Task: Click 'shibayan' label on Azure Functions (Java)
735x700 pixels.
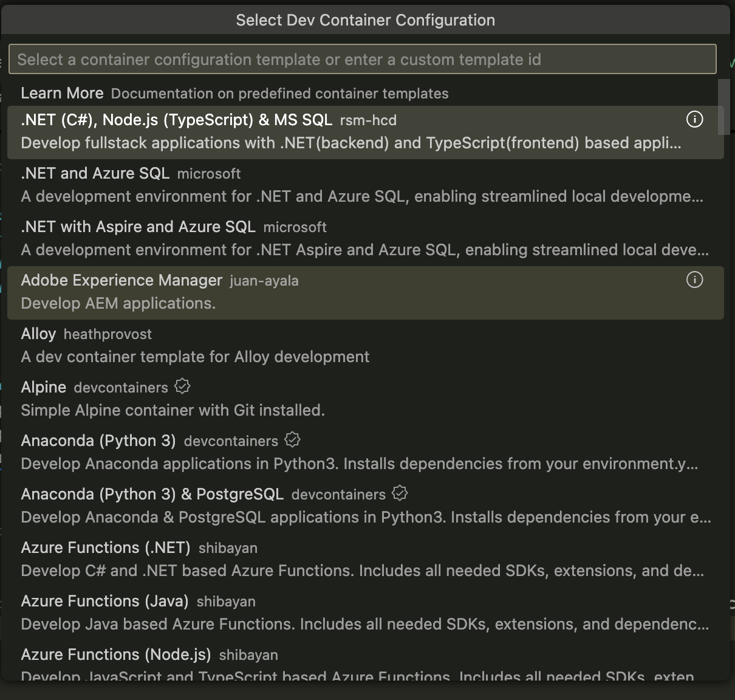Action: (226, 602)
